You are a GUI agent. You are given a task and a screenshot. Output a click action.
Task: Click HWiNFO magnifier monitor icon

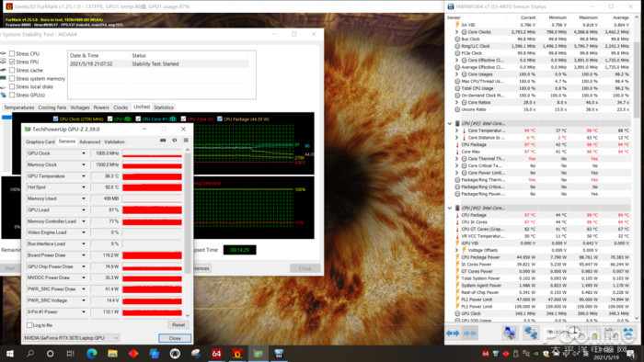[x=510, y=333]
